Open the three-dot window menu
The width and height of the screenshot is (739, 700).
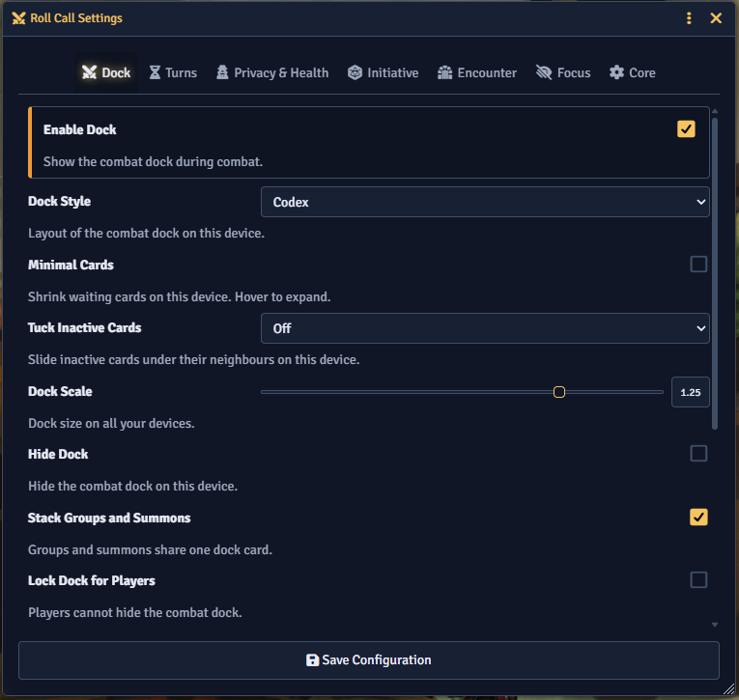(689, 18)
